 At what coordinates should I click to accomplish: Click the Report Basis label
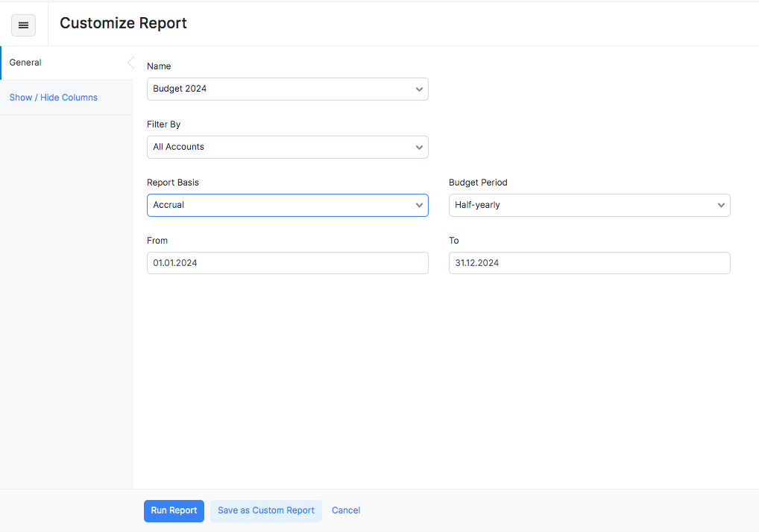point(173,183)
